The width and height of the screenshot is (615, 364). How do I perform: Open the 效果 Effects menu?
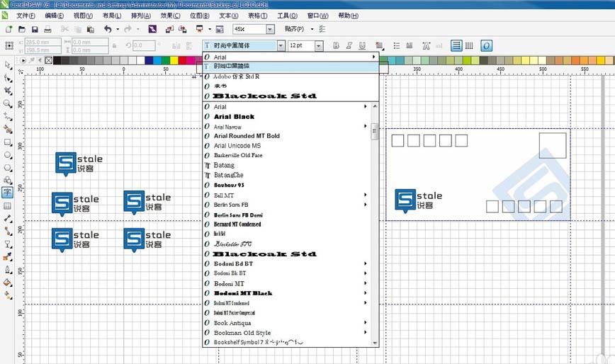coord(170,16)
